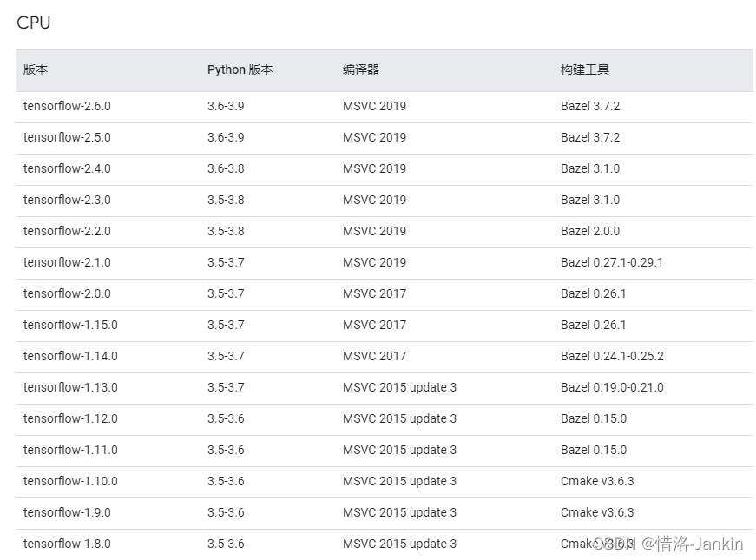
Task: Select the tensorflow-2.1.0 version cell
Action: click(x=67, y=262)
